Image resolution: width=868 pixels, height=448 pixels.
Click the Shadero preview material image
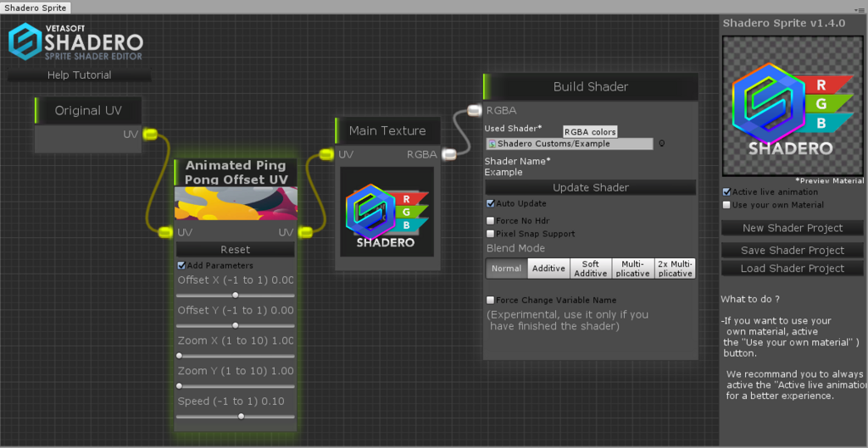click(793, 107)
